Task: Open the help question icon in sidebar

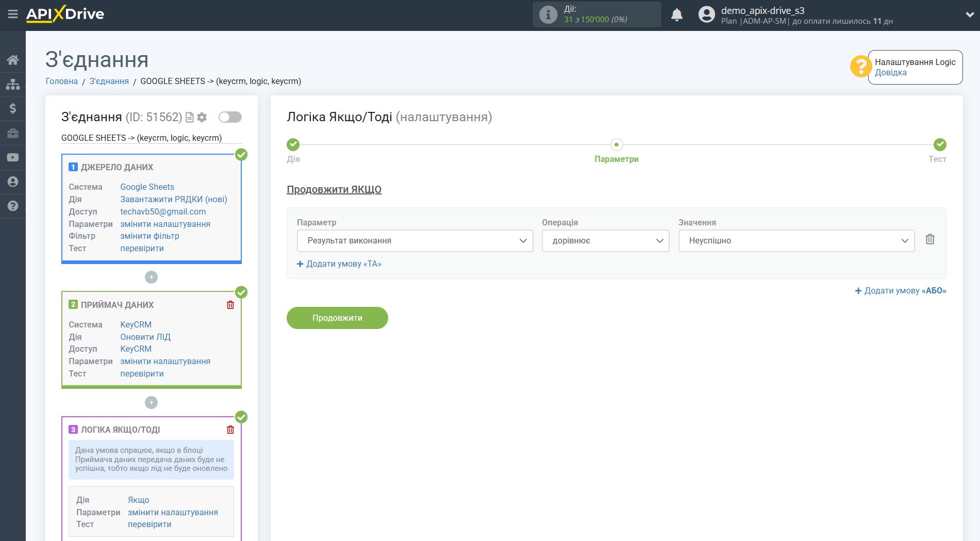Action: (13, 206)
